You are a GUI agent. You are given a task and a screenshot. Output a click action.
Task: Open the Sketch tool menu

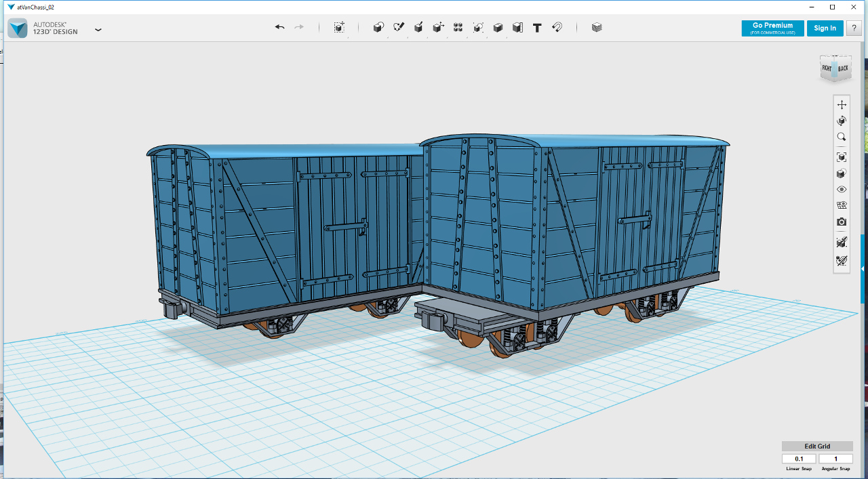[x=399, y=27]
